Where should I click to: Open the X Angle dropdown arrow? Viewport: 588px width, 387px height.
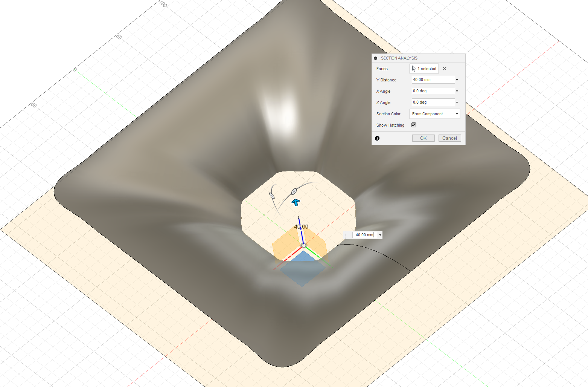457,91
